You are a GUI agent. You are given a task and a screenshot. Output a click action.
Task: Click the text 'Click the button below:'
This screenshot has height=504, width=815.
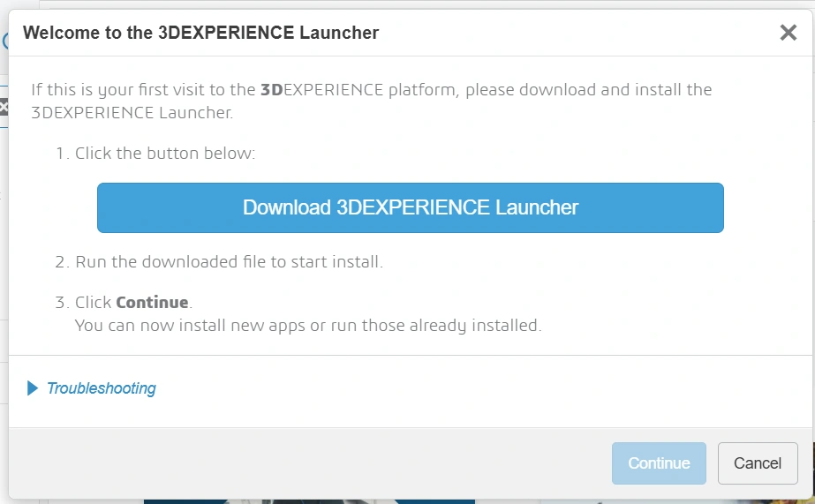(x=165, y=154)
